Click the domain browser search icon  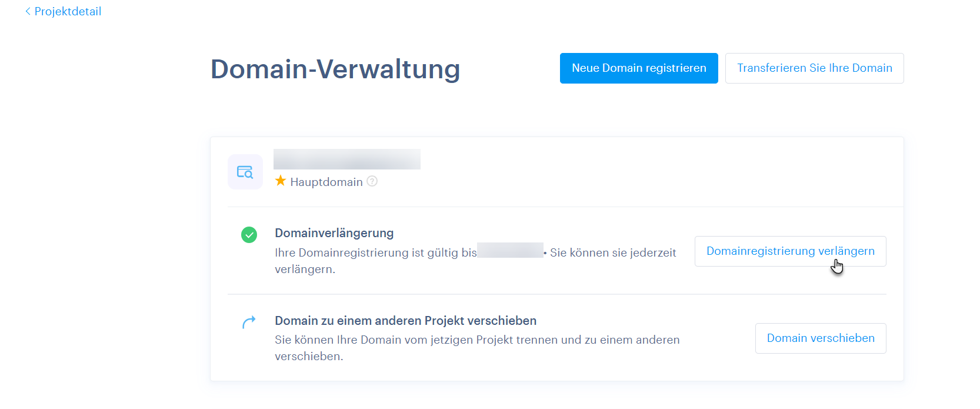(245, 172)
